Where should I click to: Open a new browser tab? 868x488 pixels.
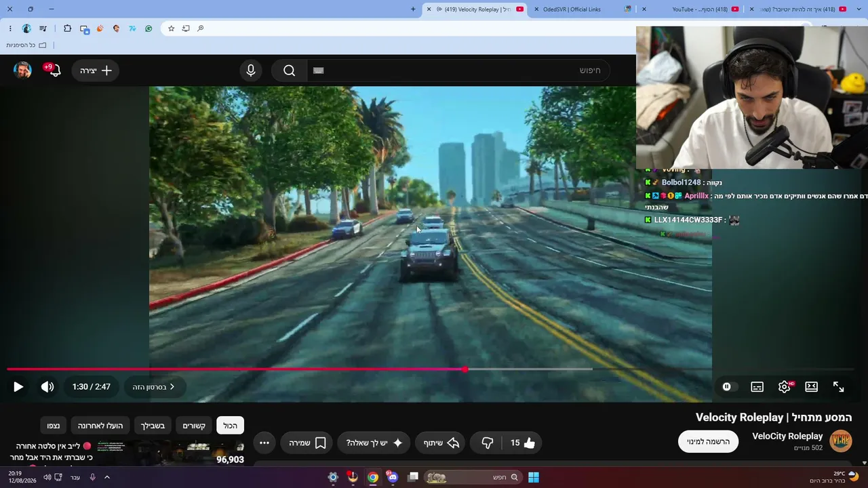coord(413,9)
